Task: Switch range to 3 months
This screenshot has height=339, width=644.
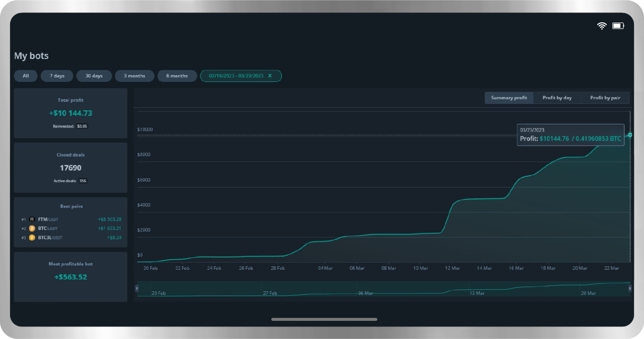Action: (134, 76)
